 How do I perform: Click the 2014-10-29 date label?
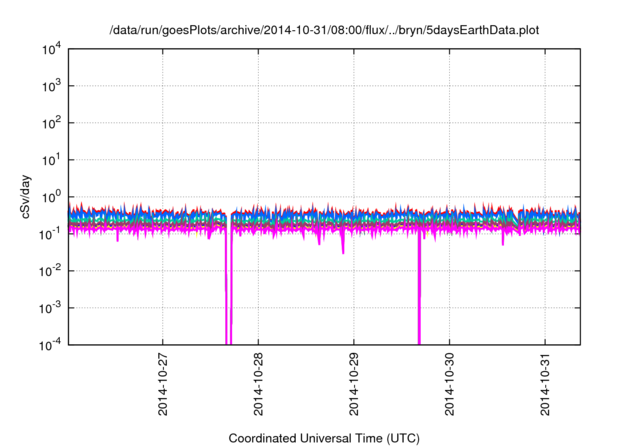click(353, 384)
